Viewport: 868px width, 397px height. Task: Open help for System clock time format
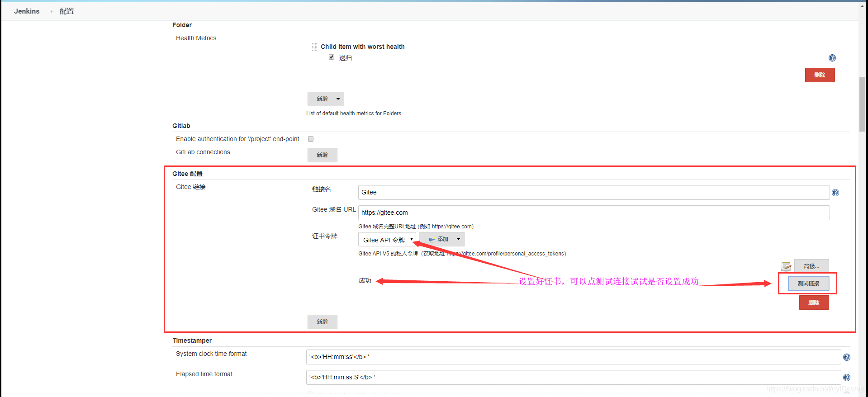846,357
